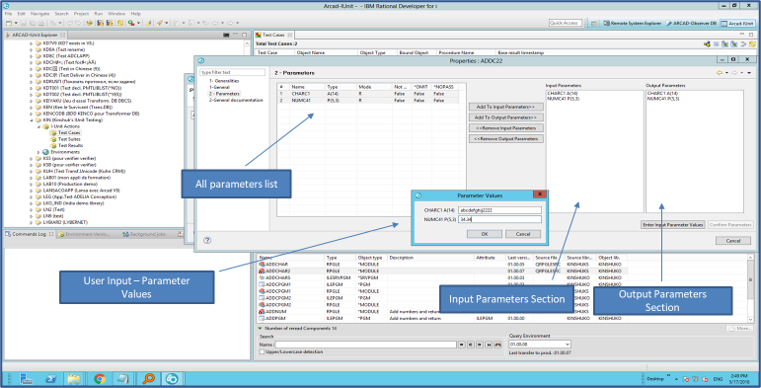Confirm Parameter Values with OK
Image resolution: width=761 pixels, height=388 pixels.
point(484,234)
